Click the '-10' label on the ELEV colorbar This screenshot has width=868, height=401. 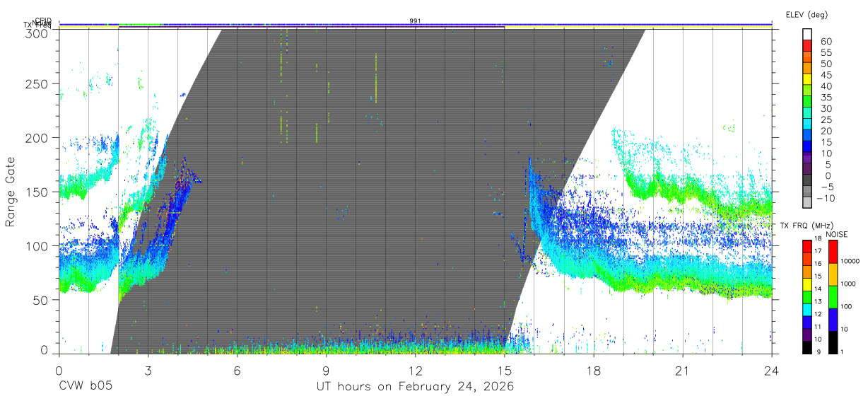(x=826, y=199)
